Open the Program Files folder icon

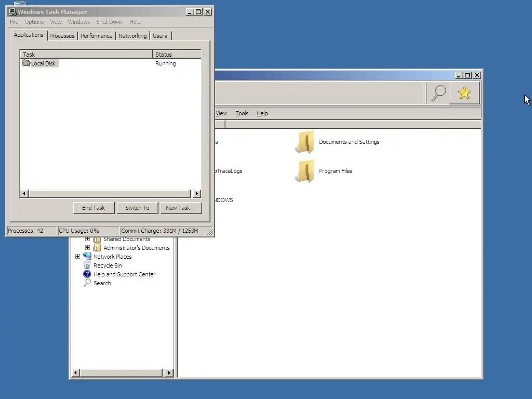[x=305, y=171]
